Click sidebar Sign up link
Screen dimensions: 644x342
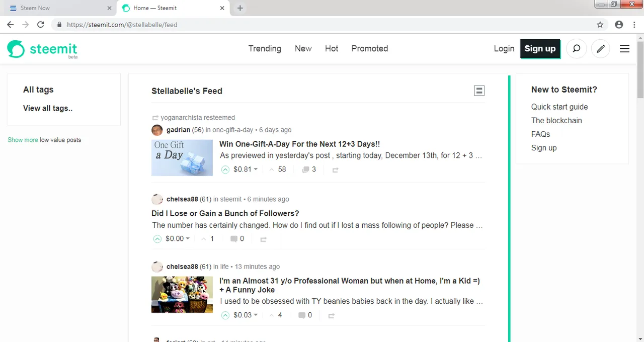pyautogui.click(x=544, y=148)
